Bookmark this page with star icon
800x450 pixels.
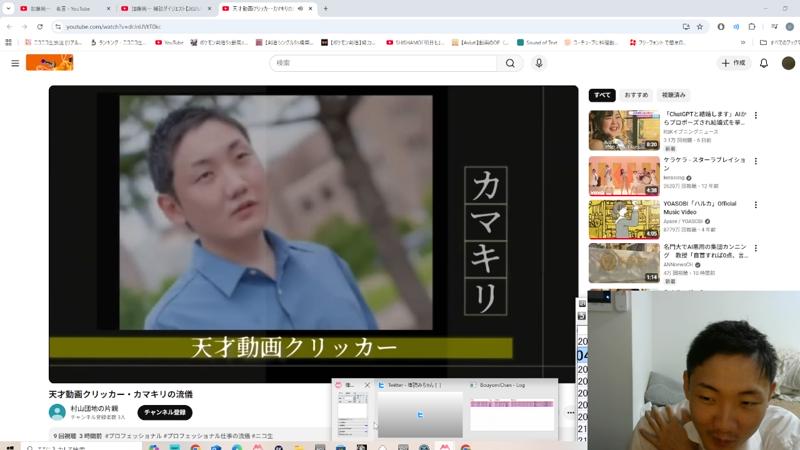(x=700, y=27)
